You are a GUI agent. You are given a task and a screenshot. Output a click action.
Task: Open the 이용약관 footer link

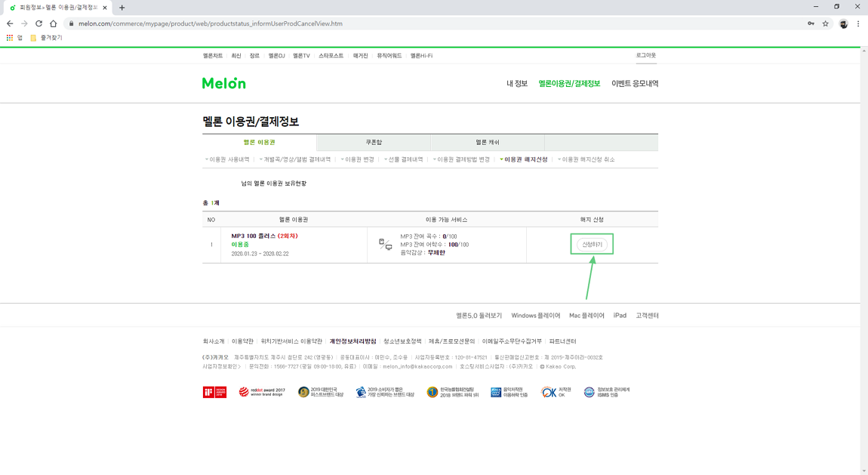tap(242, 341)
